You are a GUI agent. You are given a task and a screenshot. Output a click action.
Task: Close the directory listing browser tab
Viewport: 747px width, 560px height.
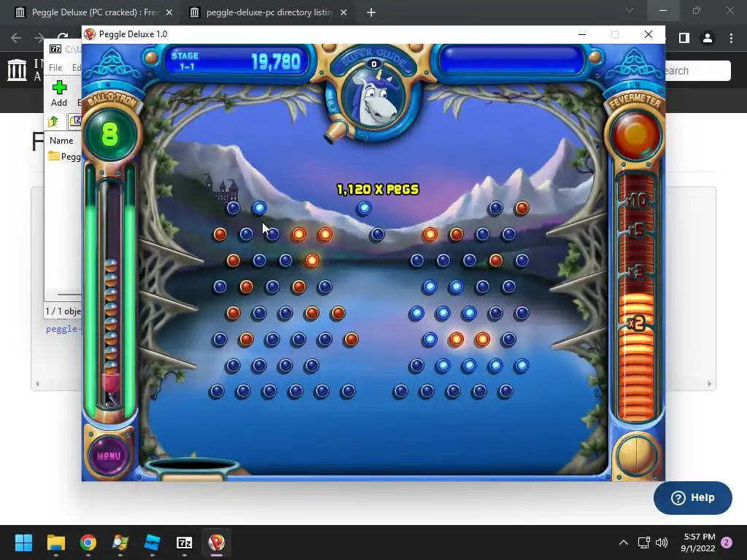click(x=344, y=12)
